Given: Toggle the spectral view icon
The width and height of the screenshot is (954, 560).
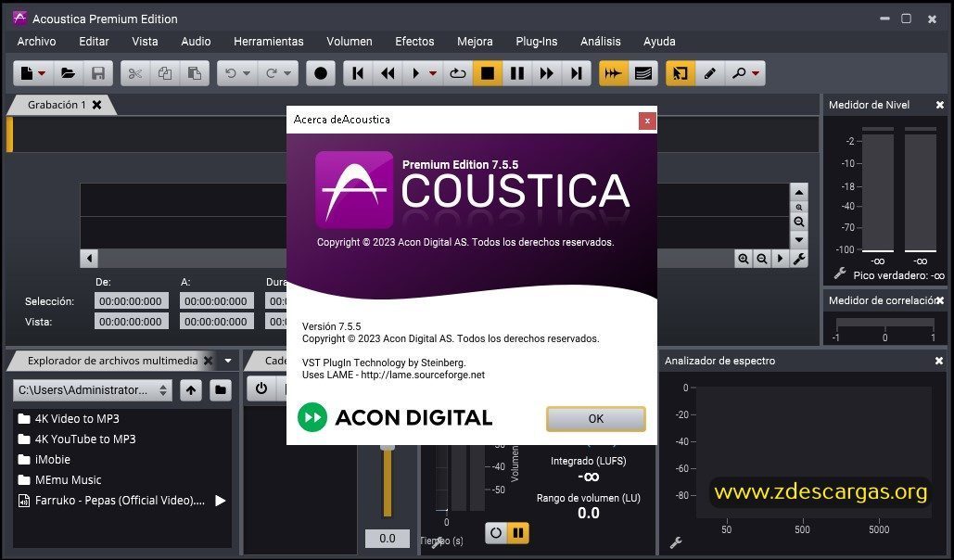Looking at the screenshot, I should 643,73.
